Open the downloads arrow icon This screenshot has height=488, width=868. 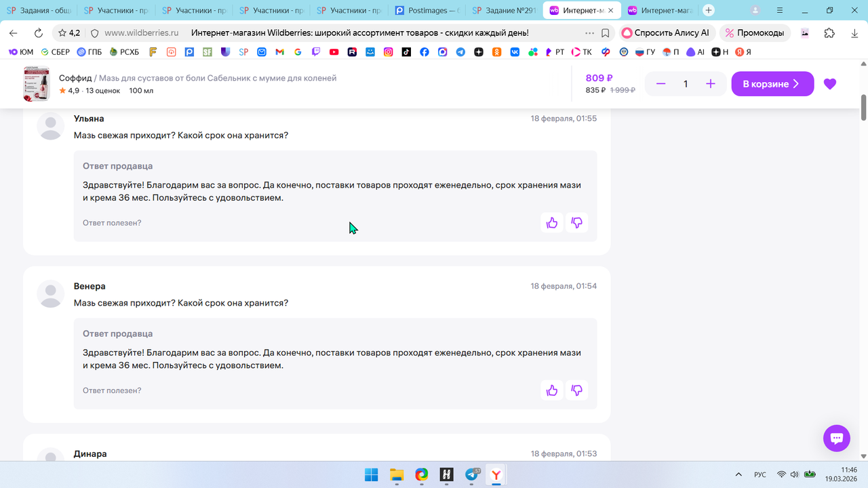(854, 33)
